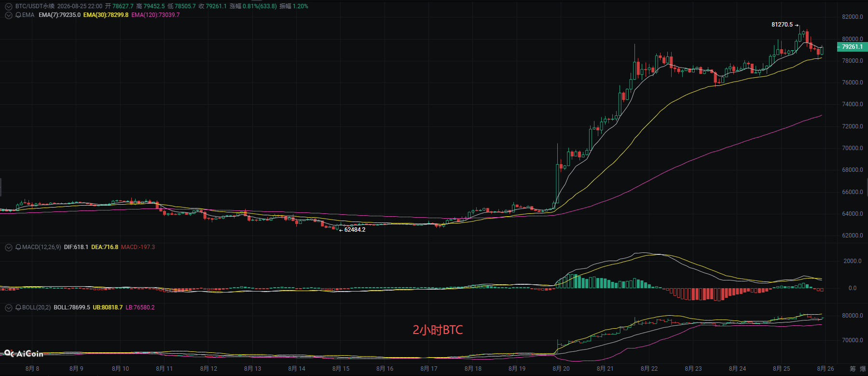Click the 筹 chip distribution button
The width and height of the screenshot is (868, 376).
[853, 369]
